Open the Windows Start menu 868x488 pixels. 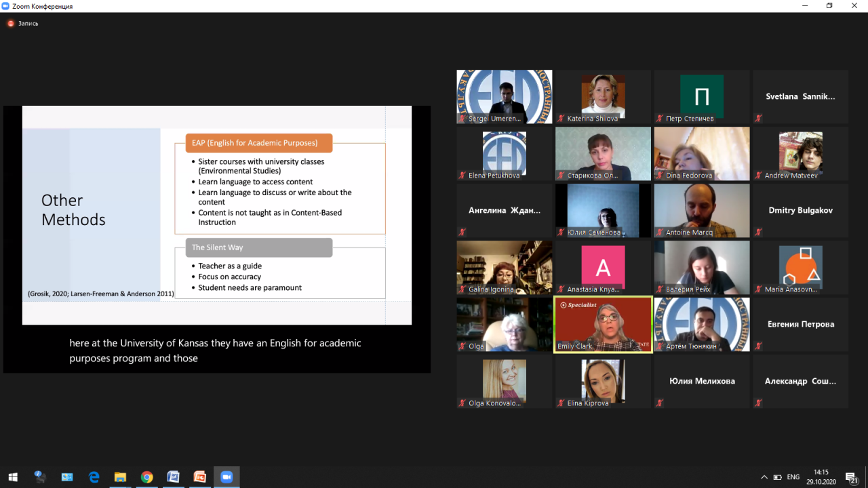click(12, 477)
